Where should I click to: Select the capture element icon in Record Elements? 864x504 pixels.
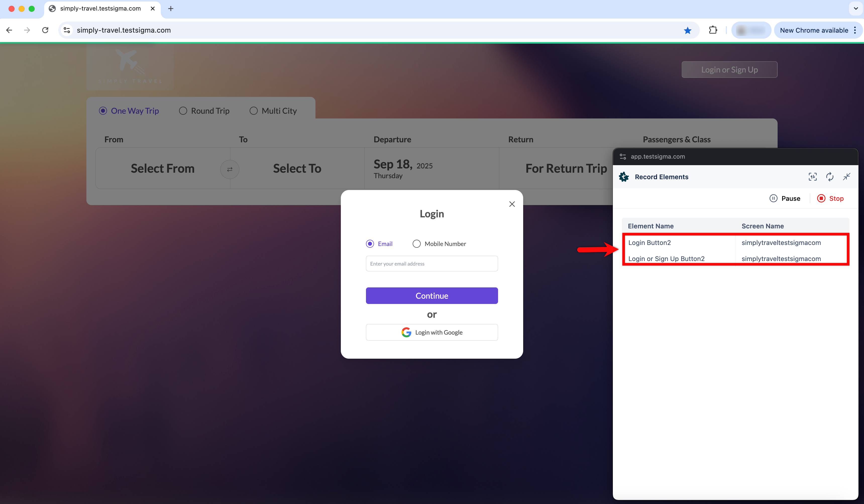tap(813, 177)
